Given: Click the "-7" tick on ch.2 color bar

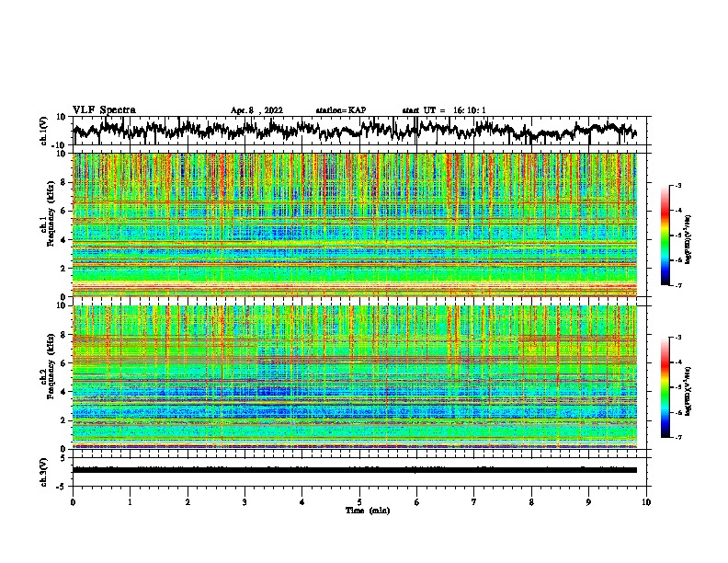Looking at the screenshot, I should [x=677, y=437].
